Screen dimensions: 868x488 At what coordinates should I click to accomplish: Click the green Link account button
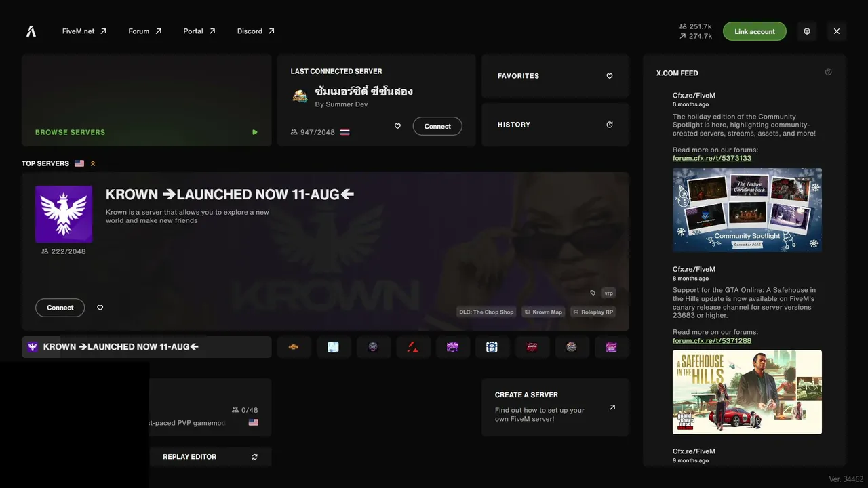tap(754, 31)
